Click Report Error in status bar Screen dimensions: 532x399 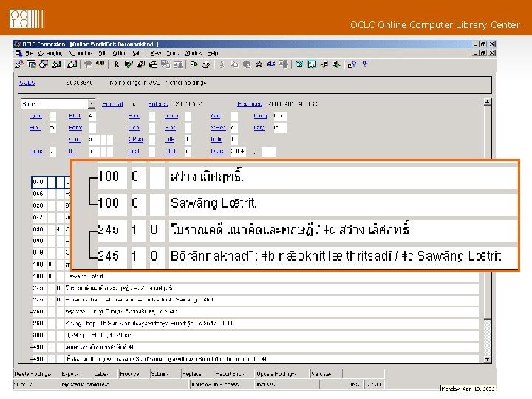coord(230,374)
